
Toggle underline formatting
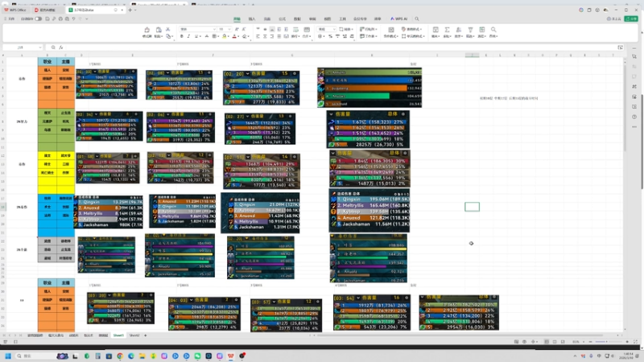(196, 36)
